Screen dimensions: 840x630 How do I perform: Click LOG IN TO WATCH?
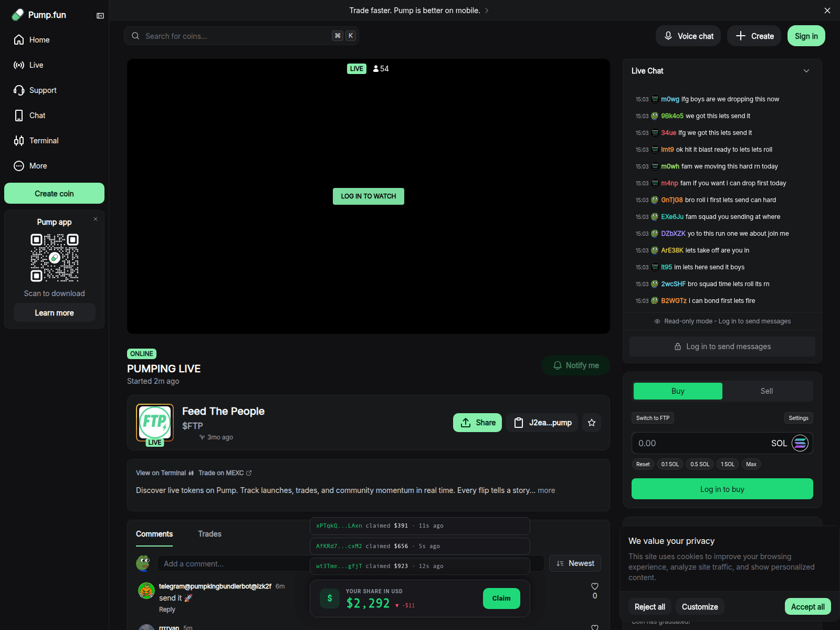tap(369, 196)
